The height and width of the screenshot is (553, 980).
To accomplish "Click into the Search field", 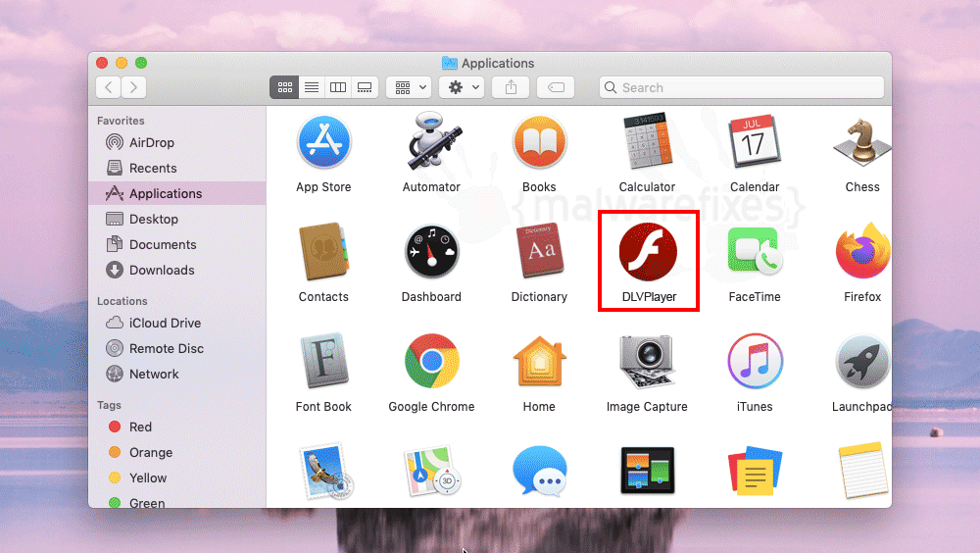I will click(x=742, y=87).
